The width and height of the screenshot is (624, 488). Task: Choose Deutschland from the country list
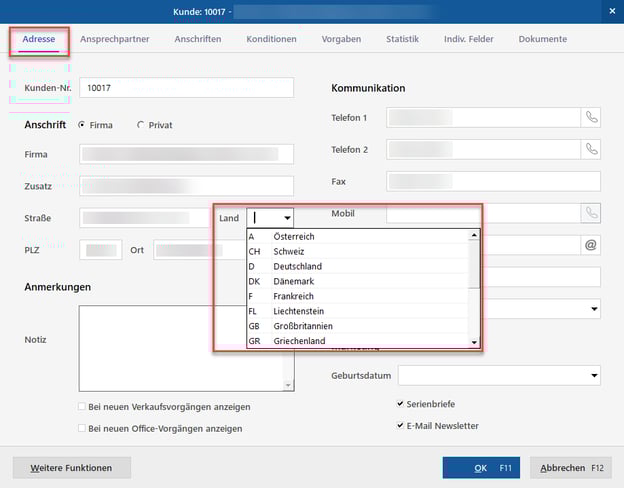point(297,267)
